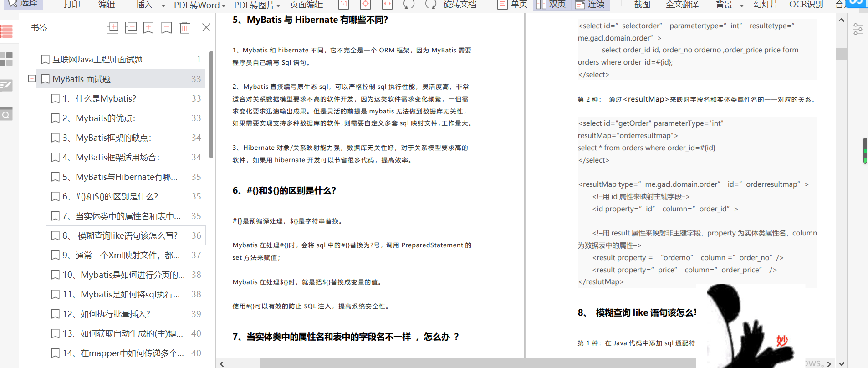Click 打印 print in toolbar
The image size is (868, 368).
point(72,5)
